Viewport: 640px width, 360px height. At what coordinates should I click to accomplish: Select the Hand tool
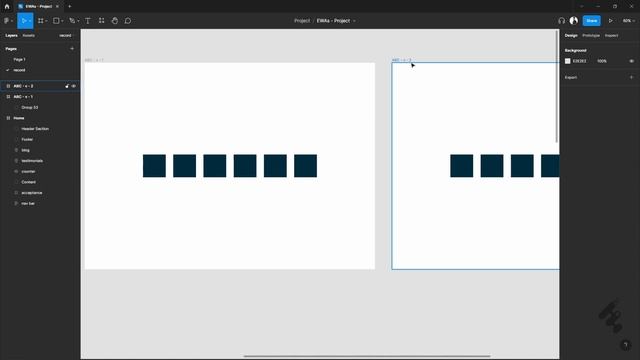115,21
